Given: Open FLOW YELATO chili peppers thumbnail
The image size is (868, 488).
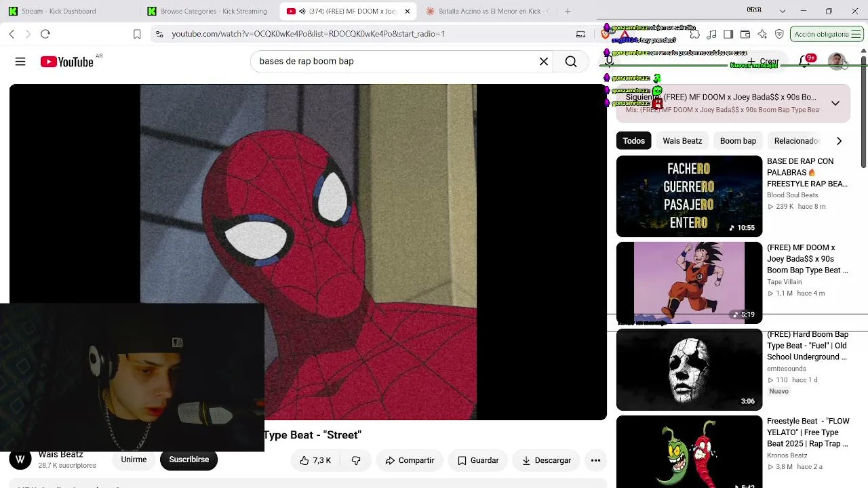Looking at the screenshot, I should (689, 452).
